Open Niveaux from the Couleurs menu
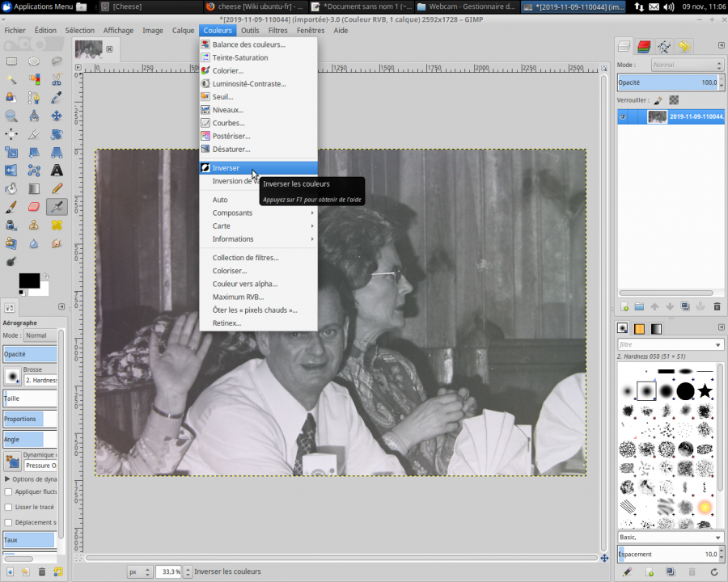Screen dimensions: 728x582 pyautogui.click(x=258, y=110)
